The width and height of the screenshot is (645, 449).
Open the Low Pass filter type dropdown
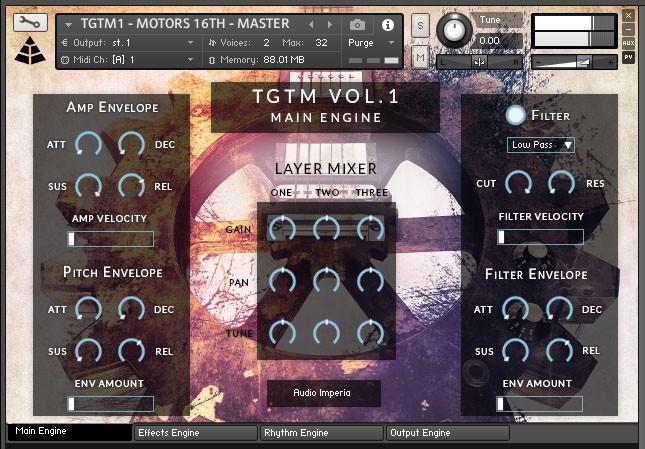(x=541, y=145)
